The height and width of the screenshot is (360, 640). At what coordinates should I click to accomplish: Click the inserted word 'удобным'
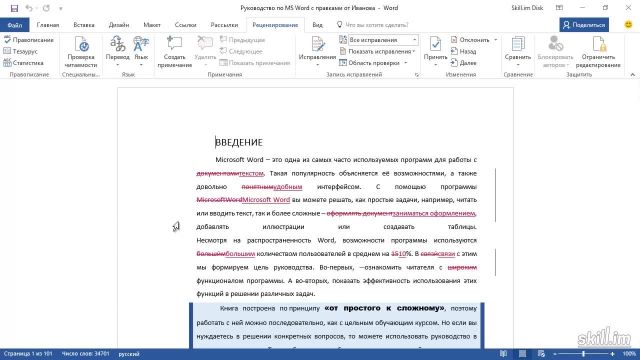point(288,187)
